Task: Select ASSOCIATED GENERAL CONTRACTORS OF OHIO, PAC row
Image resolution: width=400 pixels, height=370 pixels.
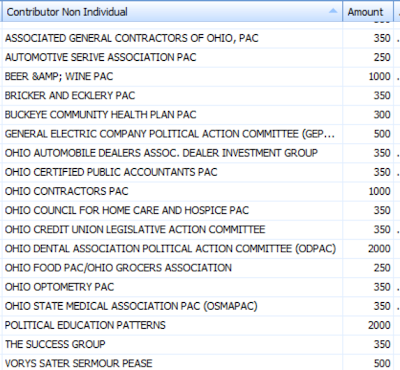Action: (x=200, y=38)
